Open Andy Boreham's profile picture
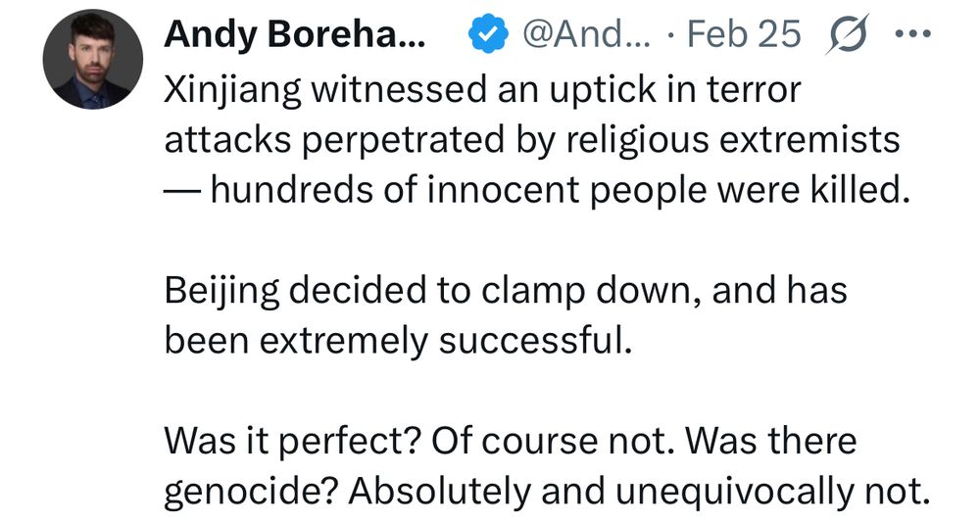 92,60
